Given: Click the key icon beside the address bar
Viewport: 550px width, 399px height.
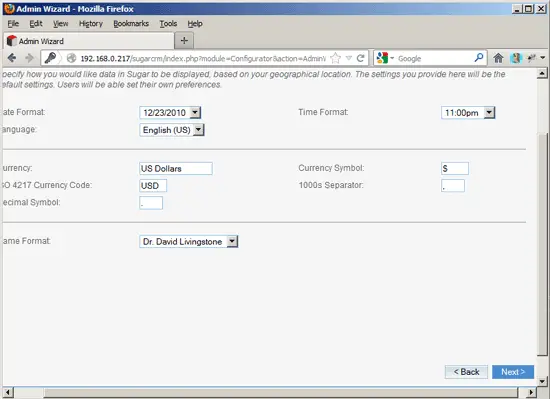Looking at the screenshot, I should (x=51, y=58).
